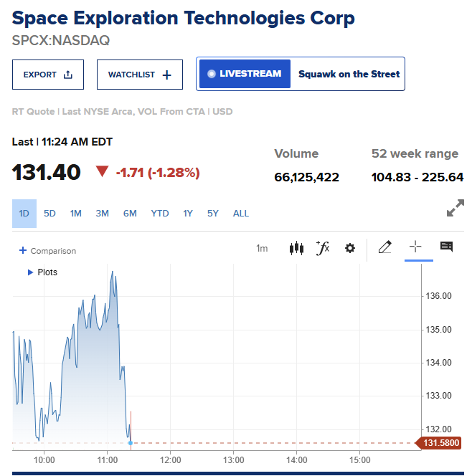This screenshot has height=476, width=472.
Task: Open the chart comments/events icon
Action: (x=446, y=247)
